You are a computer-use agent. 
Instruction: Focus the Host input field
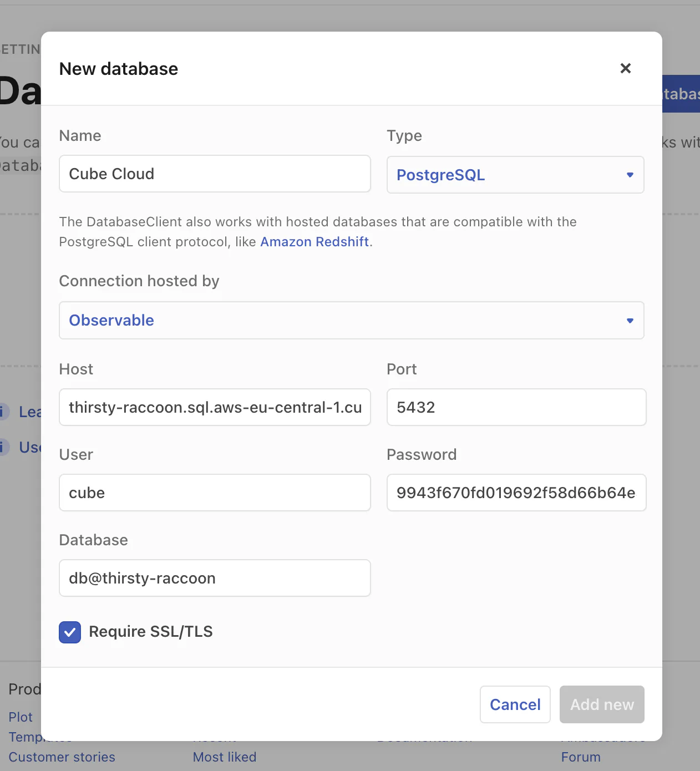(x=215, y=407)
